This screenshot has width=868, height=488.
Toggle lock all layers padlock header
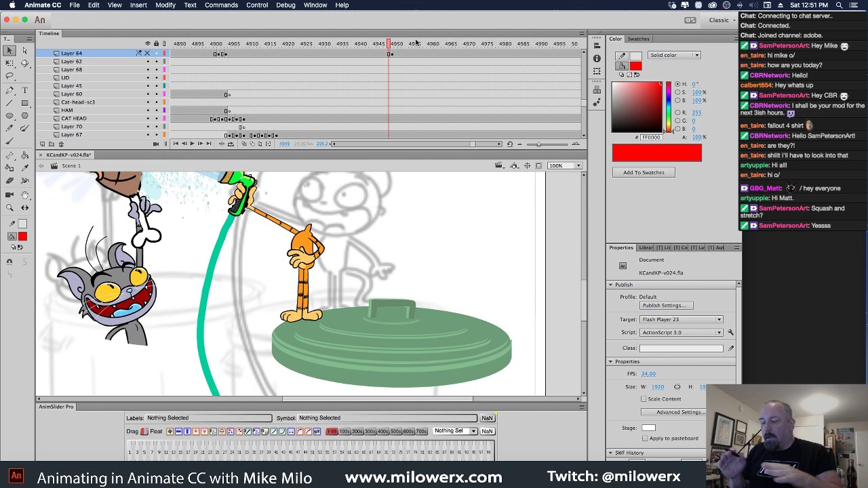click(x=156, y=43)
